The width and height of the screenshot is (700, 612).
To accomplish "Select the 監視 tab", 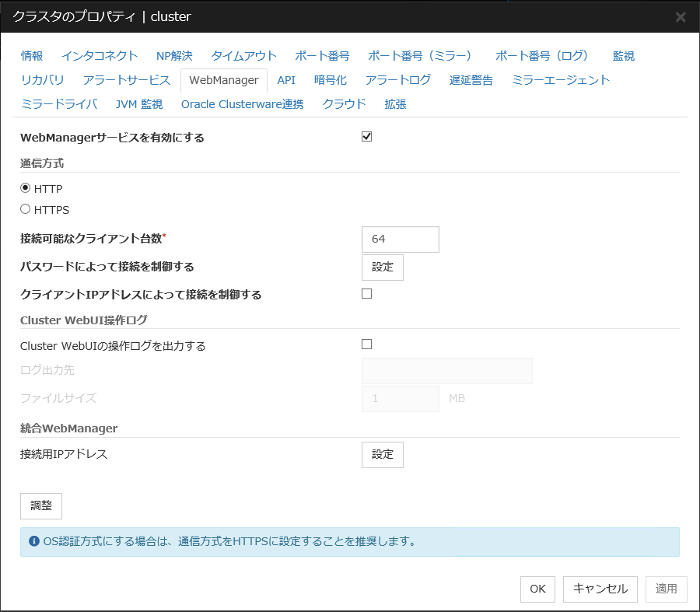I will (x=624, y=56).
